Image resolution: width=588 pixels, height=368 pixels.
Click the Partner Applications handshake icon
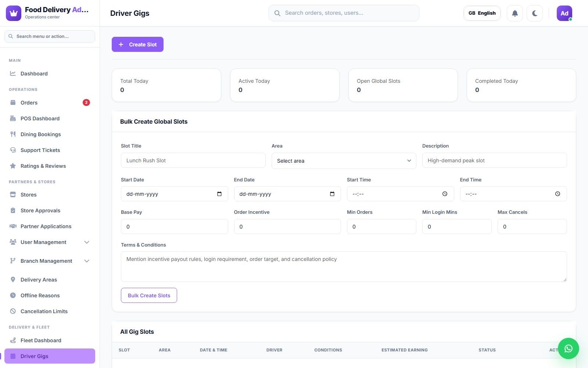coord(13,226)
